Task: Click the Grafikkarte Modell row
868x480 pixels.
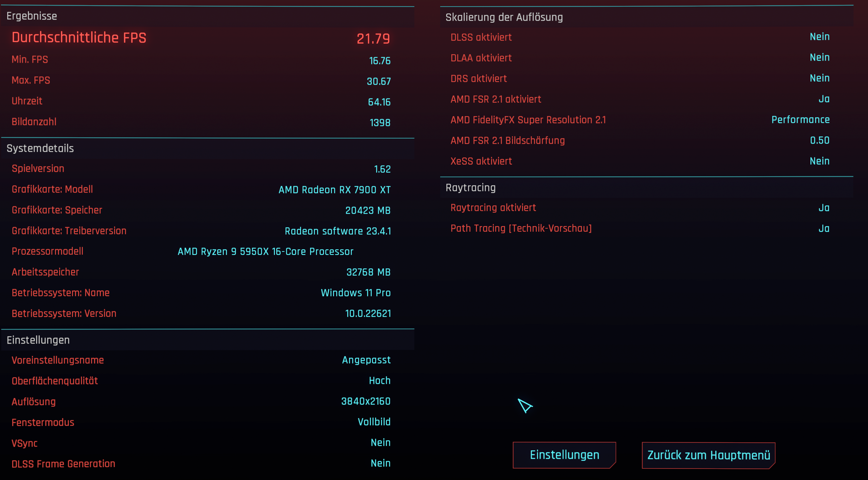Action: pyautogui.click(x=201, y=189)
